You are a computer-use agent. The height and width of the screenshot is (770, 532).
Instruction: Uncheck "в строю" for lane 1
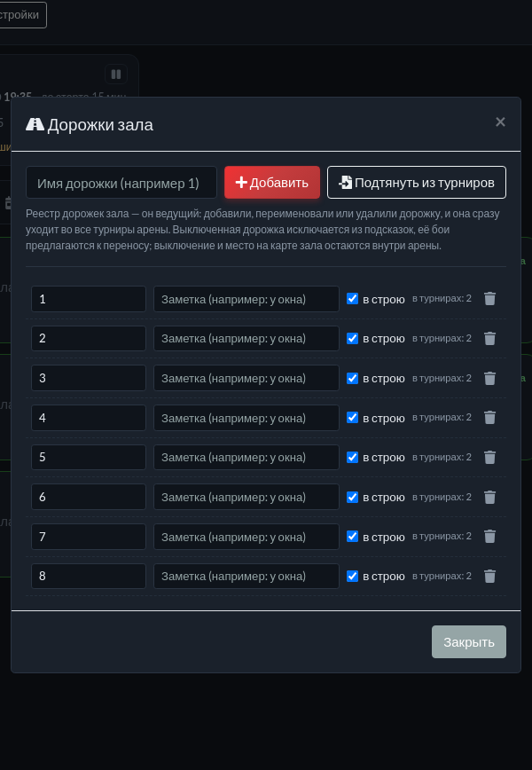coord(352,299)
